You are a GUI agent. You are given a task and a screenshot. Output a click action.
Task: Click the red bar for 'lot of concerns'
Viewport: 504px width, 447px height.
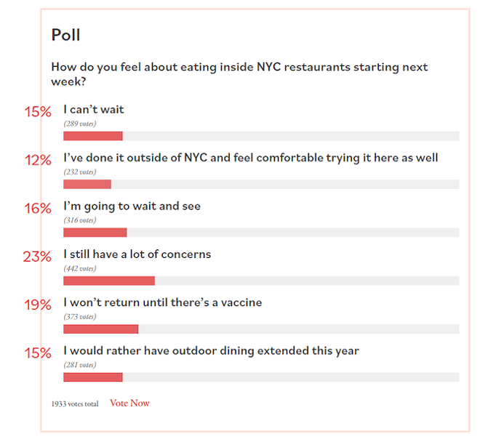coord(109,281)
